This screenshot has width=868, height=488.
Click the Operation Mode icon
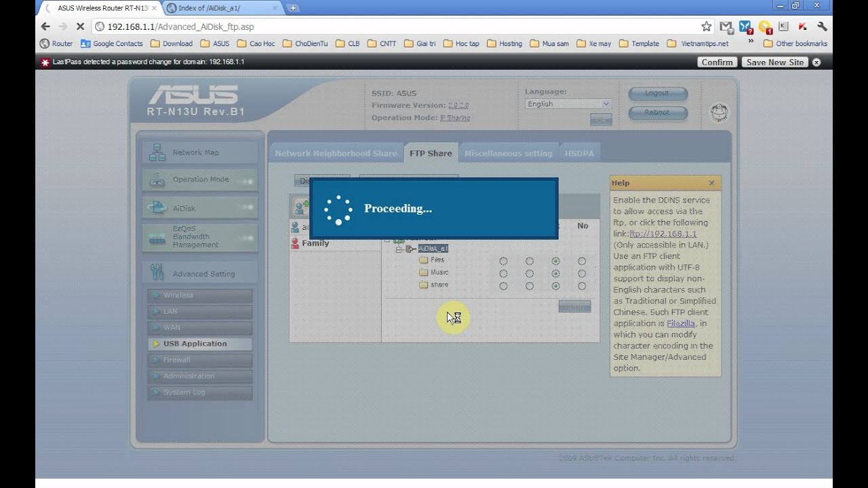point(157,180)
